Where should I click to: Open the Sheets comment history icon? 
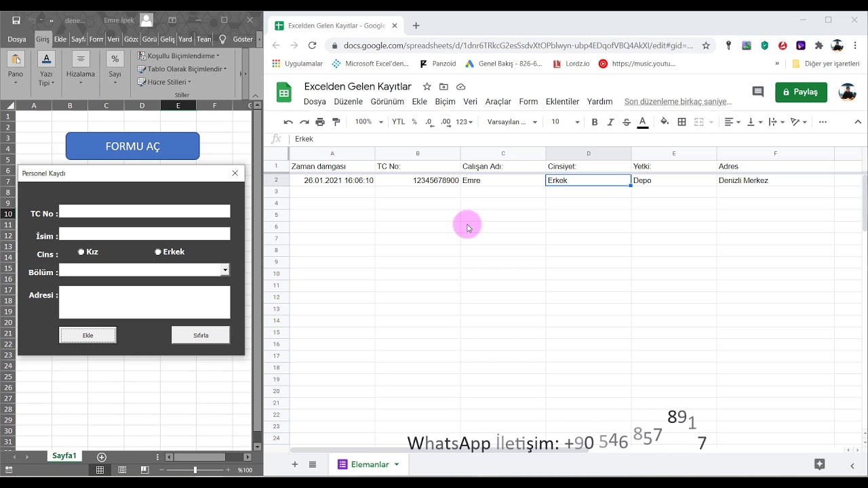pos(757,92)
